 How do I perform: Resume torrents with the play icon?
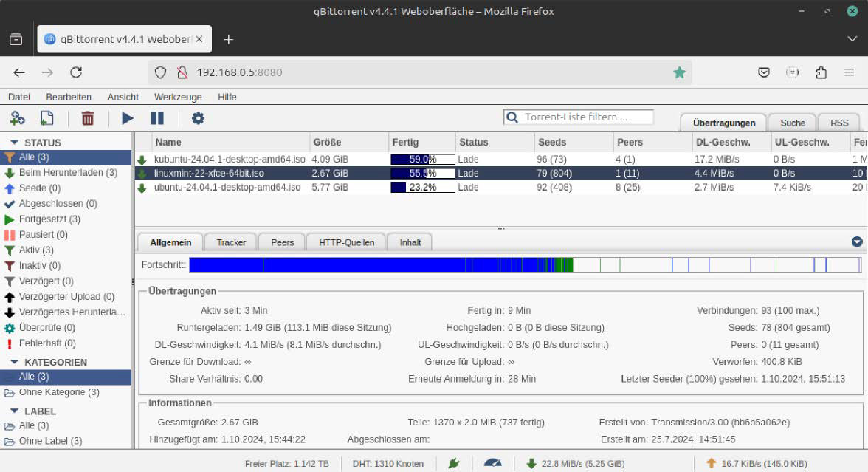[x=127, y=118]
